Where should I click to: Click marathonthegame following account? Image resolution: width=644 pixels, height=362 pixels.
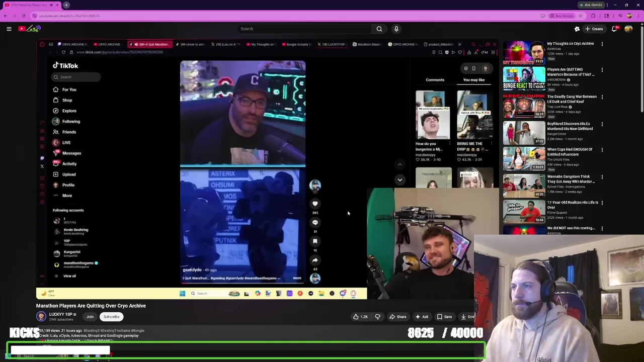click(75, 264)
